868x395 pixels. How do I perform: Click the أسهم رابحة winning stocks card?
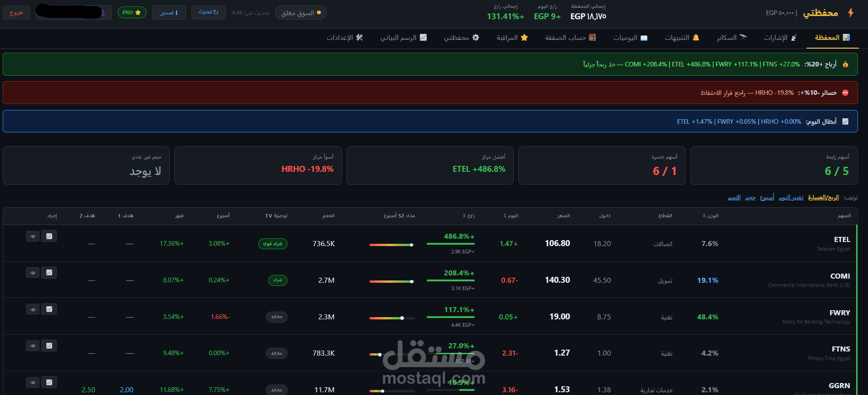coord(774,165)
